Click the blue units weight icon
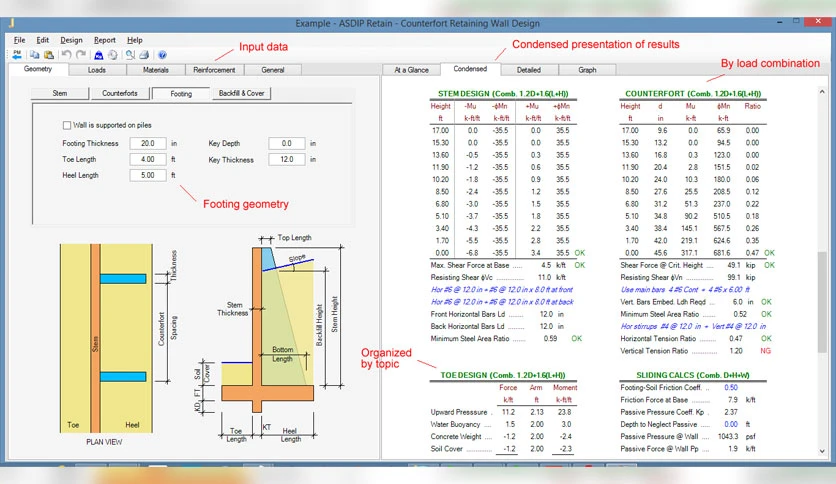Viewport: 836px width, 484px height. [x=99, y=55]
